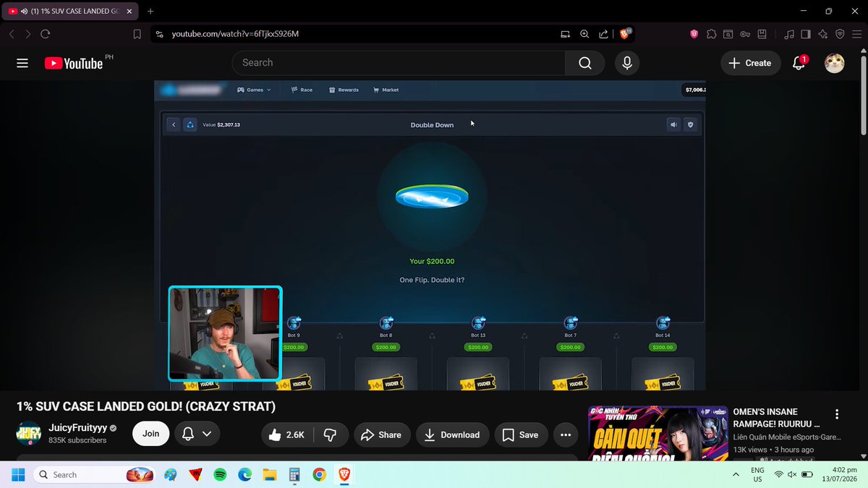868x488 pixels.
Task: Expand notification preference chevron for channel
Action: pos(207,434)
